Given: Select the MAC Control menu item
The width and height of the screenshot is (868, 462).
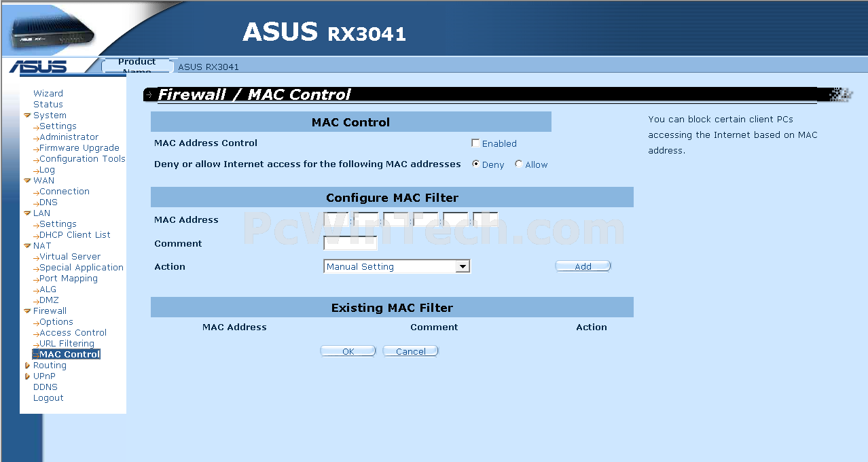Looking at the screenshot, I should [69, 355].
